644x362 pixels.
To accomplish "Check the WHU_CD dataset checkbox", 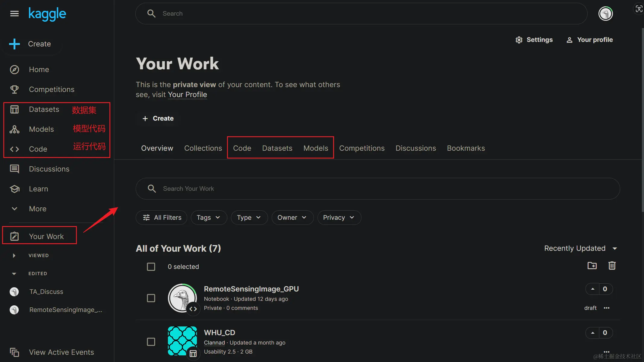I will tap(151, 342).
